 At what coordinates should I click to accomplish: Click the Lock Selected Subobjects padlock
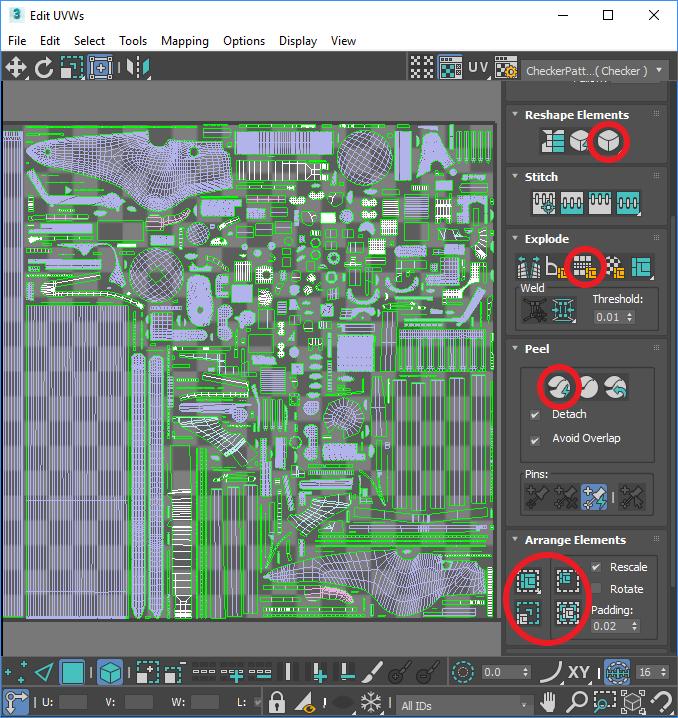point(277,702)
